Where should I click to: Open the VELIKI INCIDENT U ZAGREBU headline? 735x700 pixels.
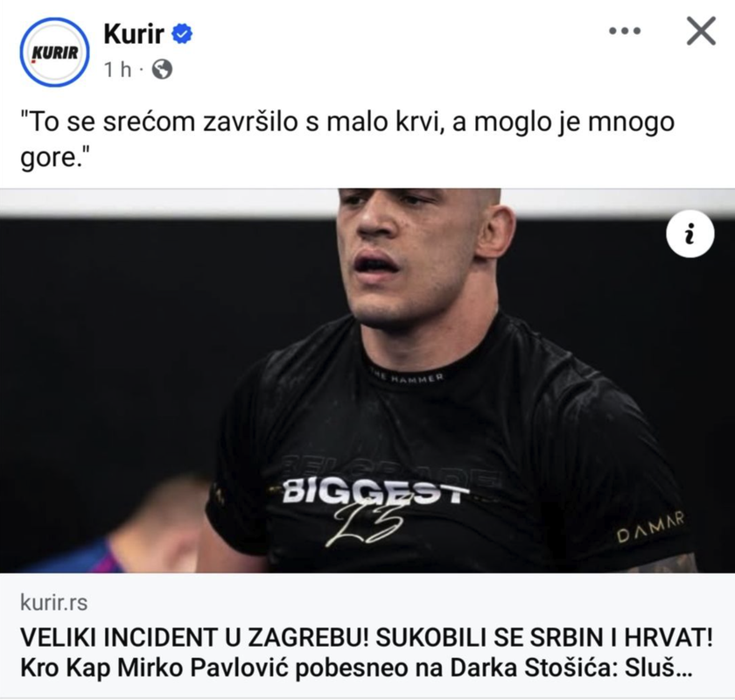[367, 638]
